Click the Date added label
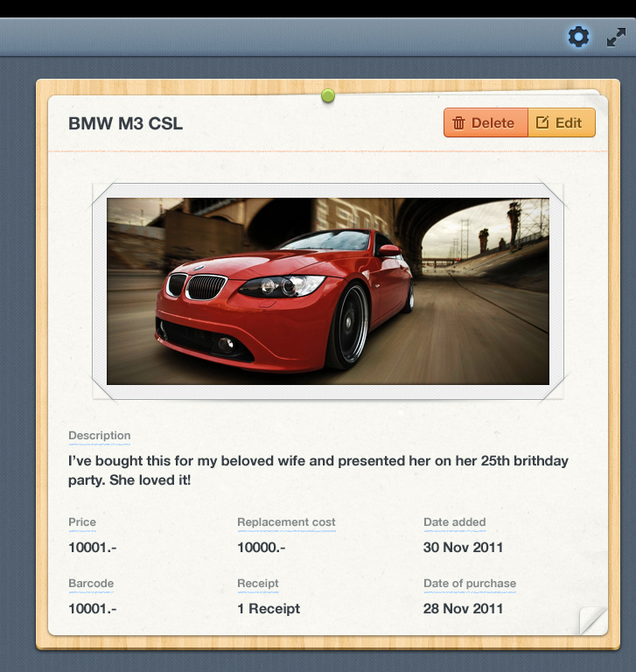636x672 pixels. click(x=455, y=522)
